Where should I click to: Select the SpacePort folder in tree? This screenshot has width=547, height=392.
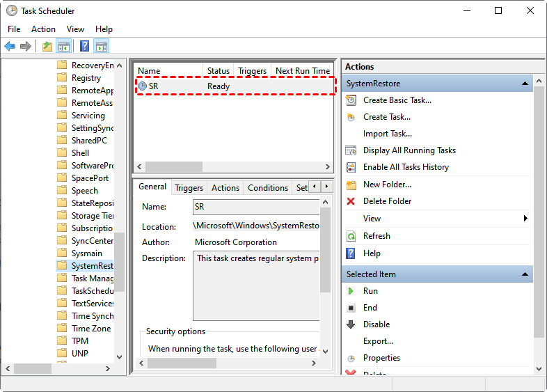coord(90,178)
